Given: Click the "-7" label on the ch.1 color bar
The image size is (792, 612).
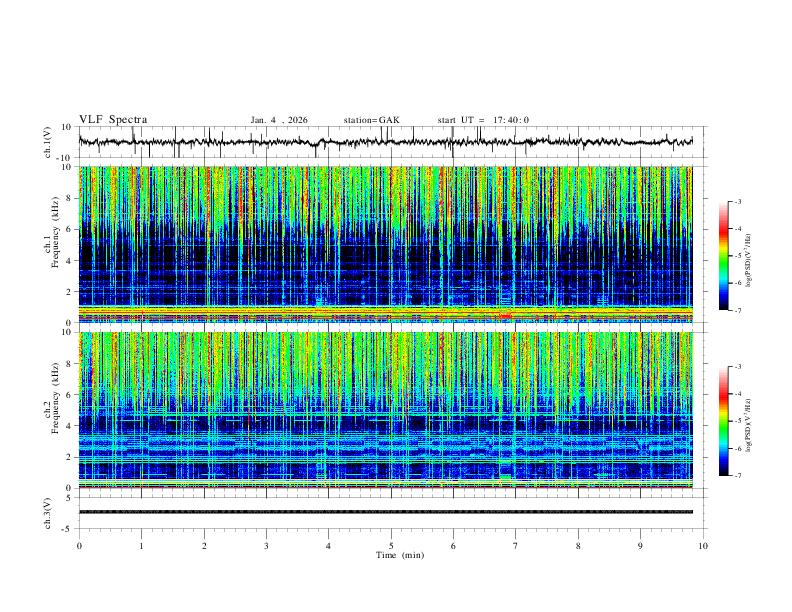Looking at the screenshot, I should coord(738,310).
